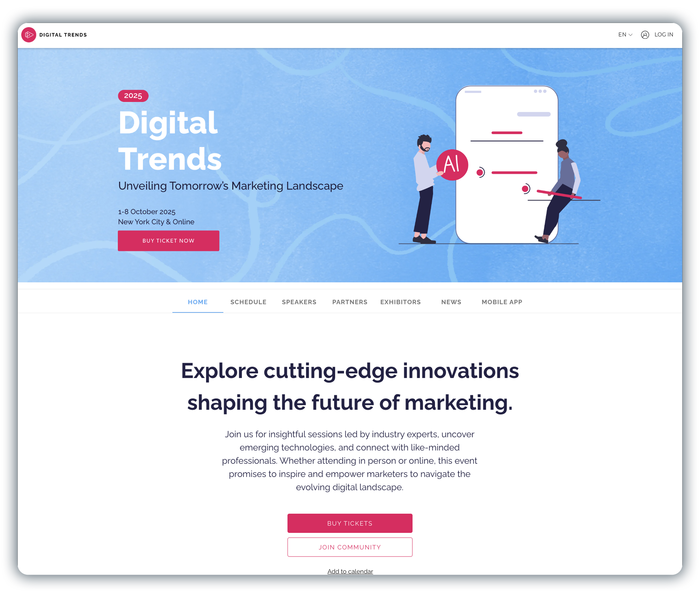Click the LOG IN text link
The image size is (700, 598).
[x=663, y=34]
